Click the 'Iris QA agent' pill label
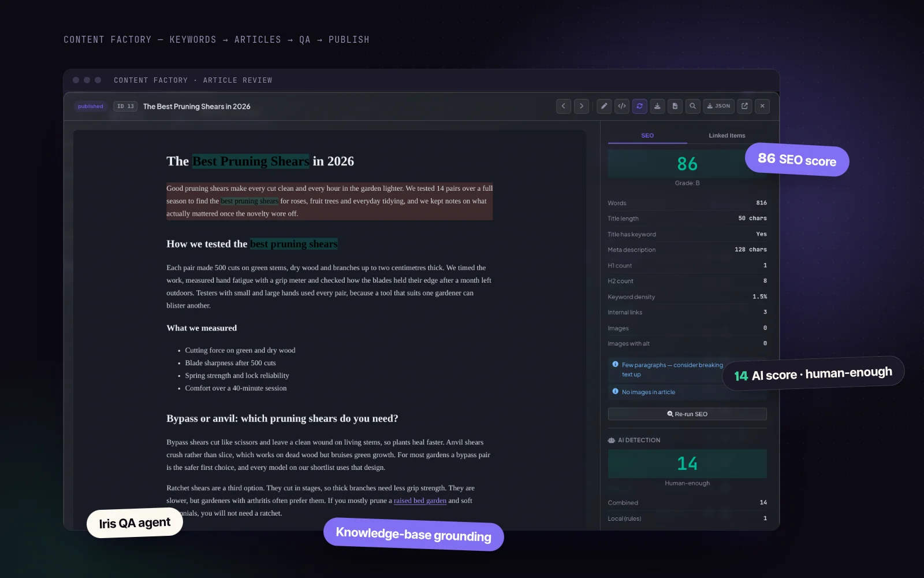This screenshot has width=924, height=578. (135, 523)
